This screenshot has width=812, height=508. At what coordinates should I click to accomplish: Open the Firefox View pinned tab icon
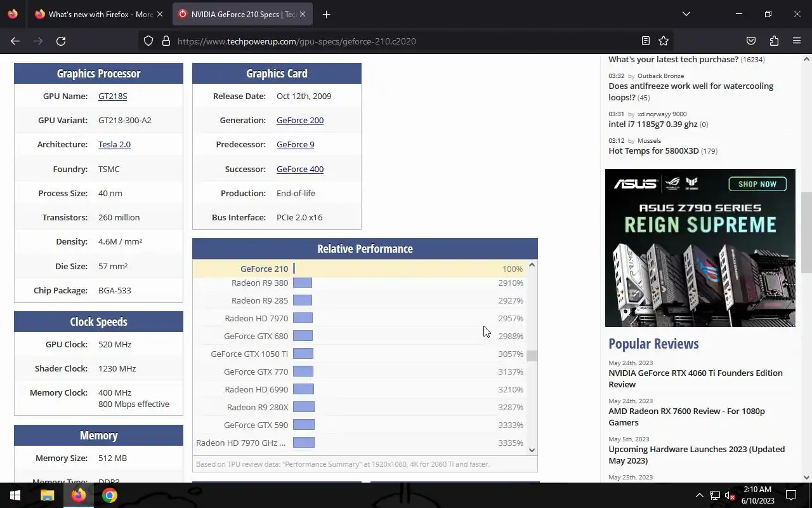tap(13, 14)
